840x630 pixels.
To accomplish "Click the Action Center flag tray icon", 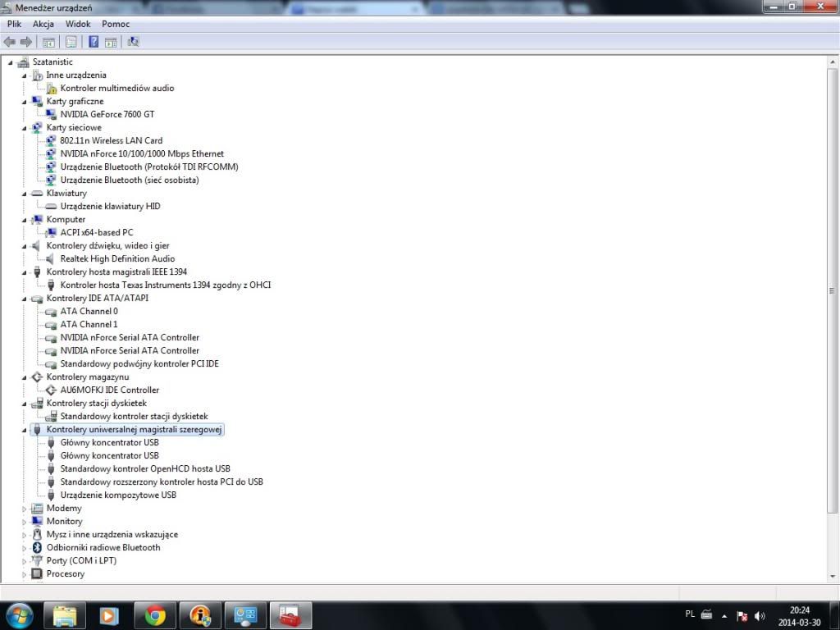I will point(742,616).
